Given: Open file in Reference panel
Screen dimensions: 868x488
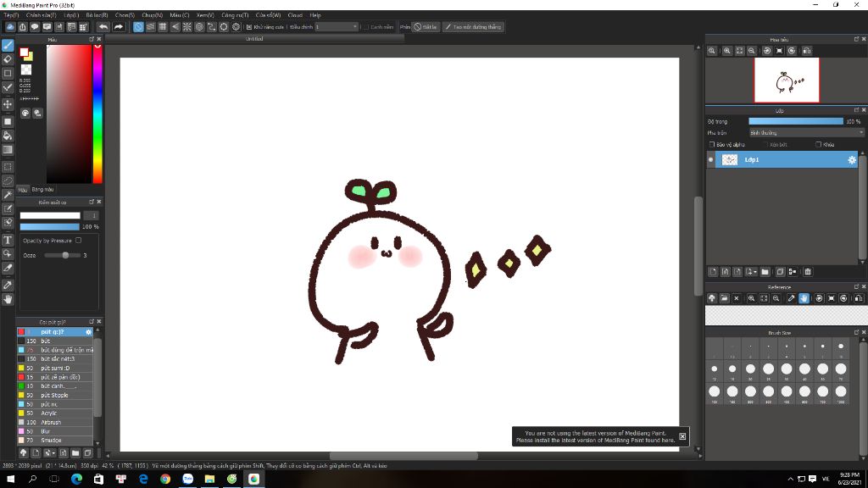Looking at the screenshot, I should tap(724, 298).
